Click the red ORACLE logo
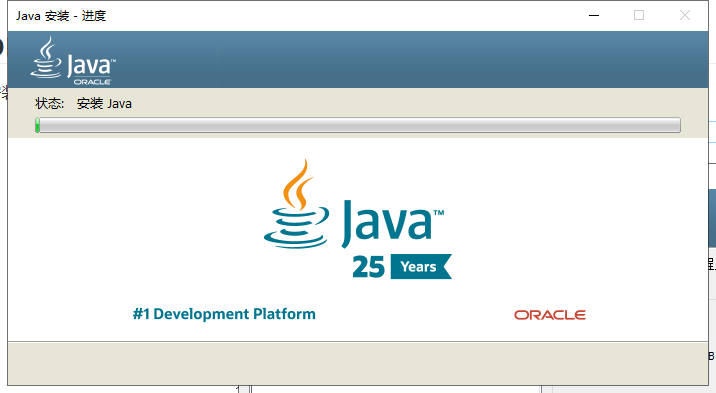Viewport: 716px width, 393px height. (550, 315)
